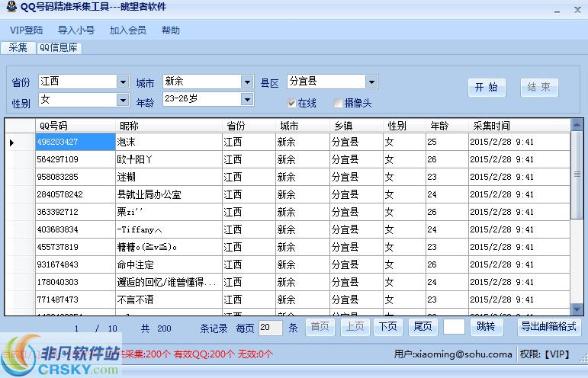
Task: Click the 上页 previous page button
Action: coord(355,327)
